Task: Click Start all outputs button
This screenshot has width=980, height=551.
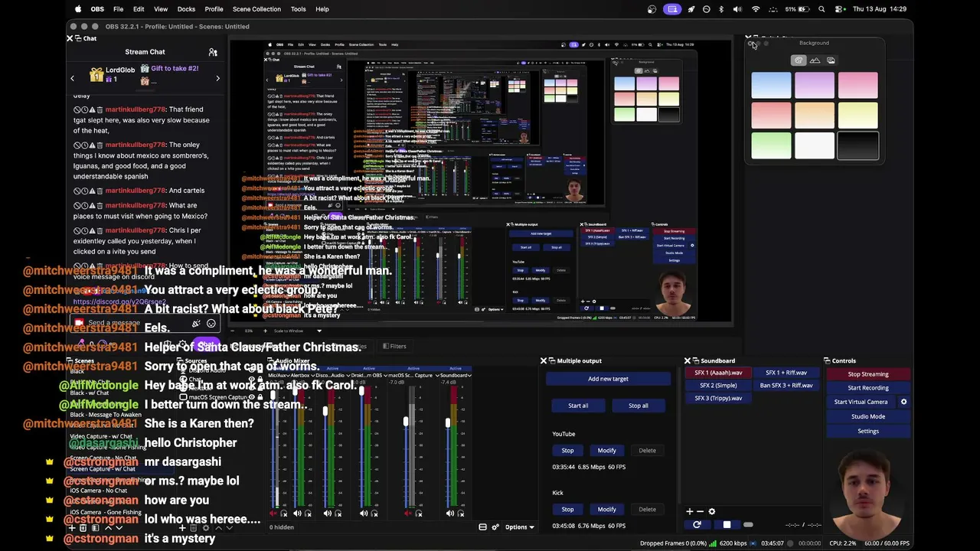Action: click(x=578, y=406)
